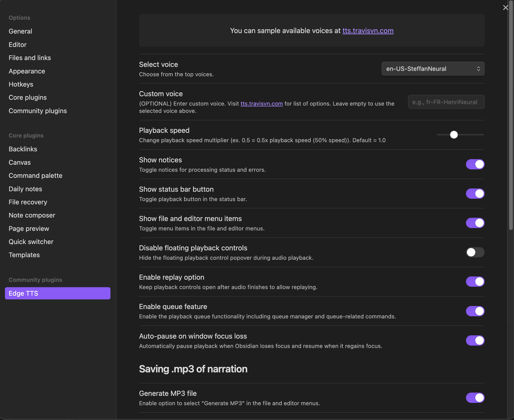The width and height of the screenshot is (514, 420).
Task: Enable Disable floating playback controls toggle
Action: click(x=475, y=252)
